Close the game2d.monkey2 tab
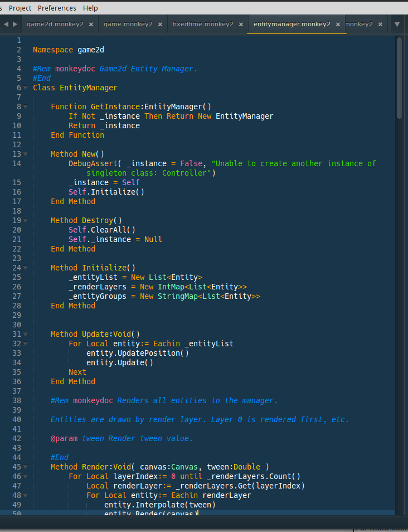Screen dimensions: 408x532 (91, 25)
